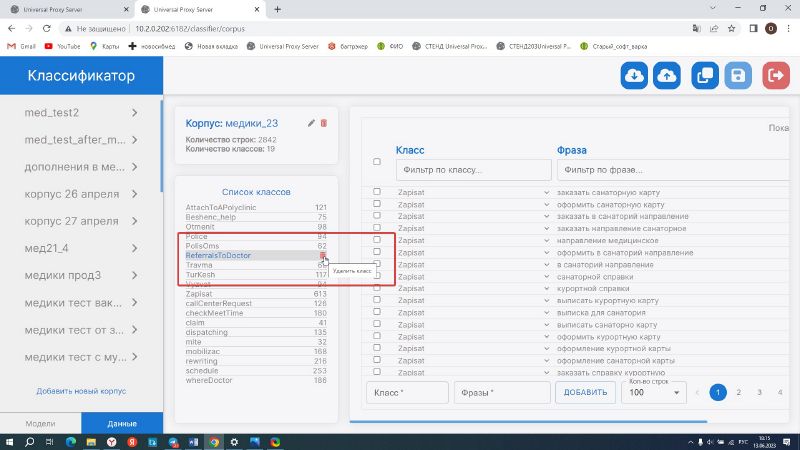Check the row 'выписка для санатория'
Screen dimensions: 800x450
377,313
